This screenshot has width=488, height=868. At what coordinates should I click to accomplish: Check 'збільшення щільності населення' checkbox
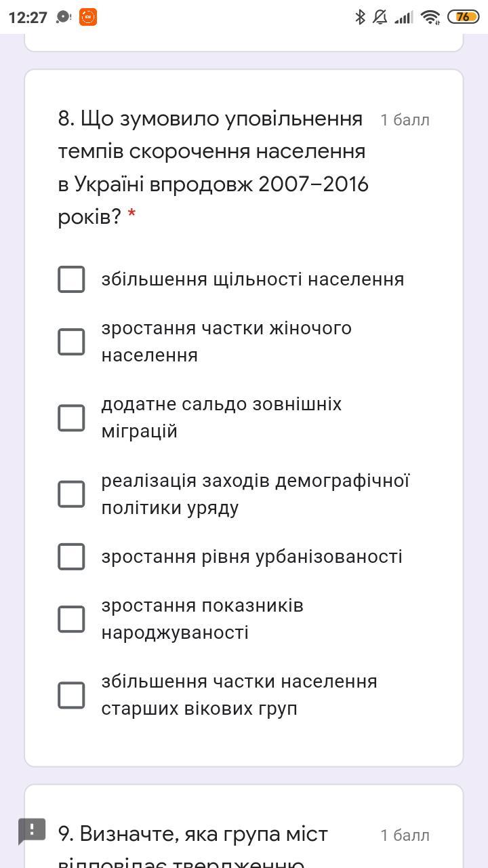pos(71,279)
